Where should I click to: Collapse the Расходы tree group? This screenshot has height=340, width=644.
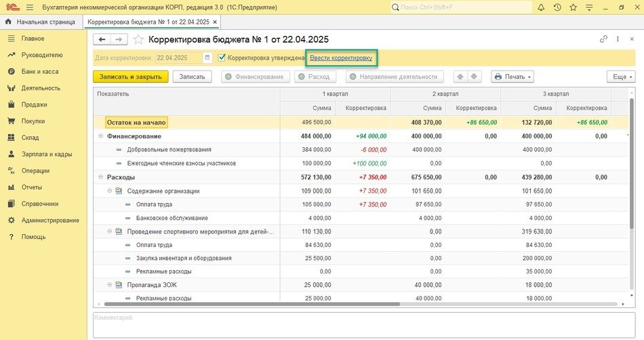[x=101, y=177]
